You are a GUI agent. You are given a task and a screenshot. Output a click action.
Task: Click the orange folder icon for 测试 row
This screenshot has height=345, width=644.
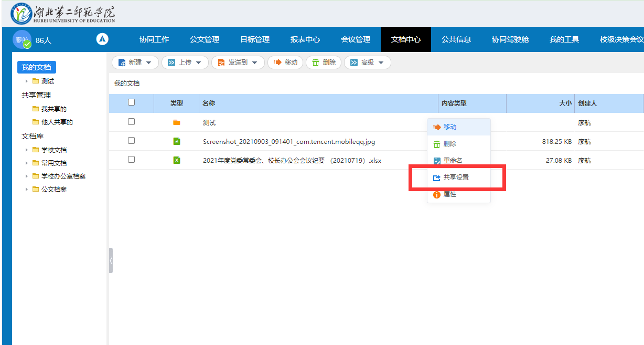pyautogui.click(x=177, y=122)
